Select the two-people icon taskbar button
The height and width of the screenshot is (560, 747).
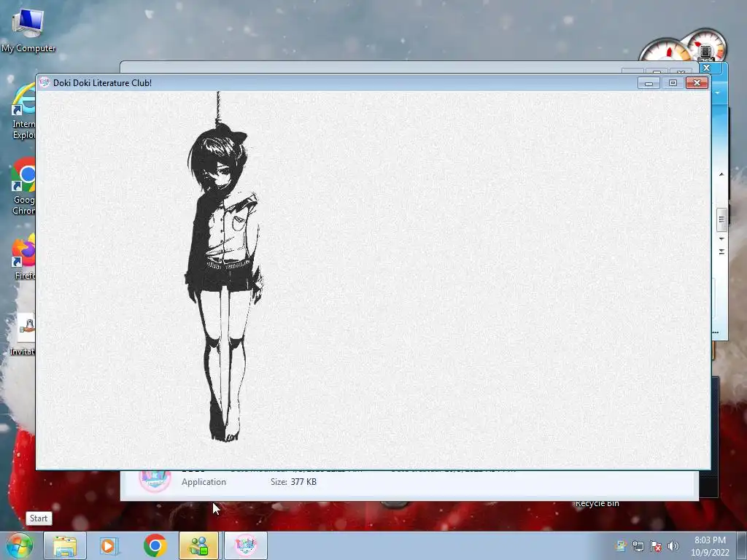coord(198,545)
